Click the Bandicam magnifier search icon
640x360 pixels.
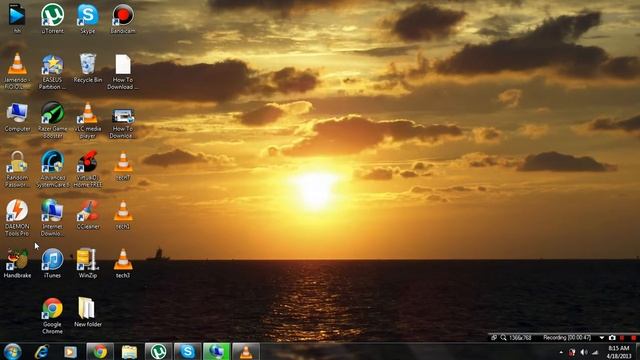(503, 338)
